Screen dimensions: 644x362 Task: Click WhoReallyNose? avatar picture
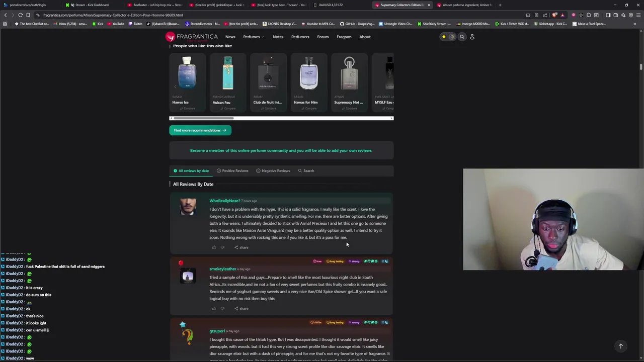pos(188,206)
